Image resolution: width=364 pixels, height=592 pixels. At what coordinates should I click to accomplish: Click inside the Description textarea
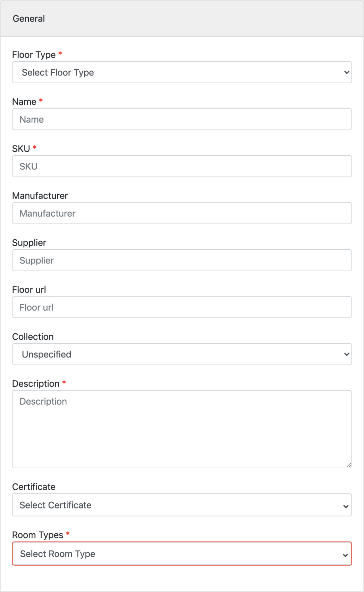coord(182,429)
